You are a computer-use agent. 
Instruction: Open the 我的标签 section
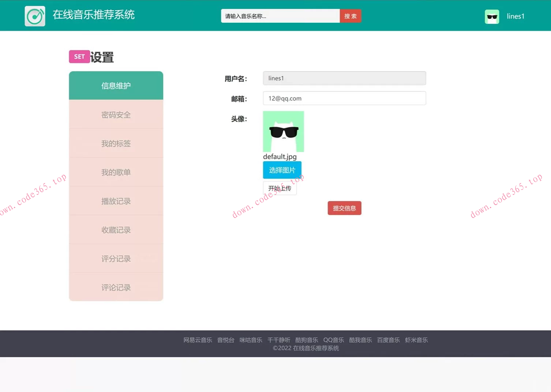coord(116,143)
